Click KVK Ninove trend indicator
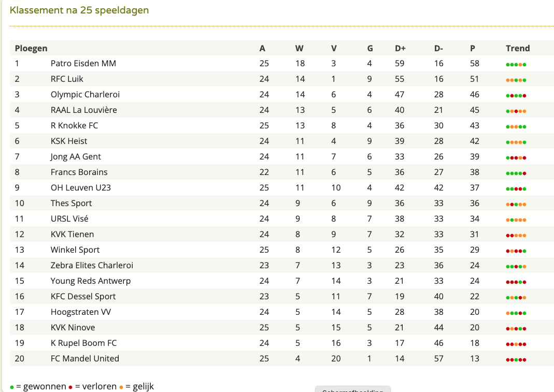 point(516,329)
